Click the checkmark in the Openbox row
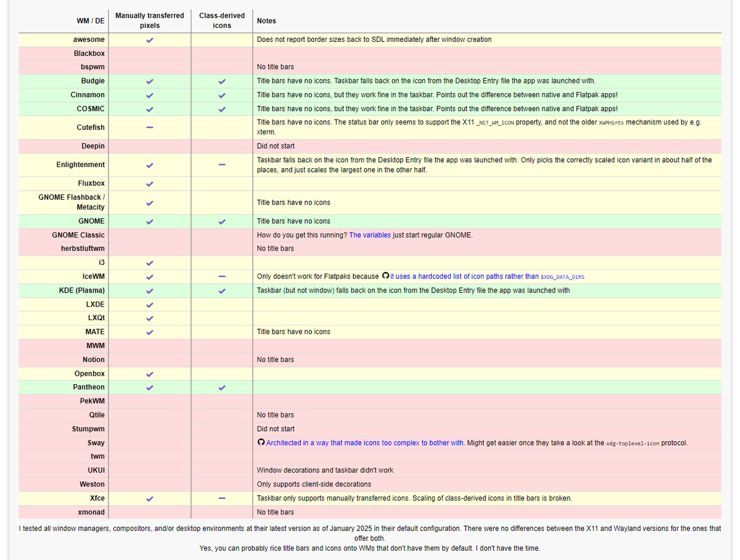Image resolution: width=740 pixels, height=560 pixels. pos(150,374)
